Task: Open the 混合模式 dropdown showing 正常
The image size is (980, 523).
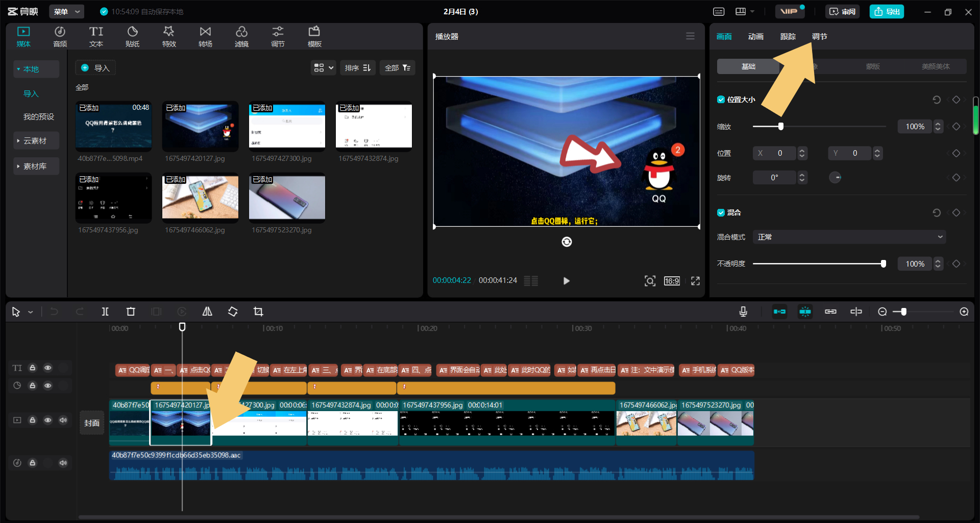Action: click(849, 237)
